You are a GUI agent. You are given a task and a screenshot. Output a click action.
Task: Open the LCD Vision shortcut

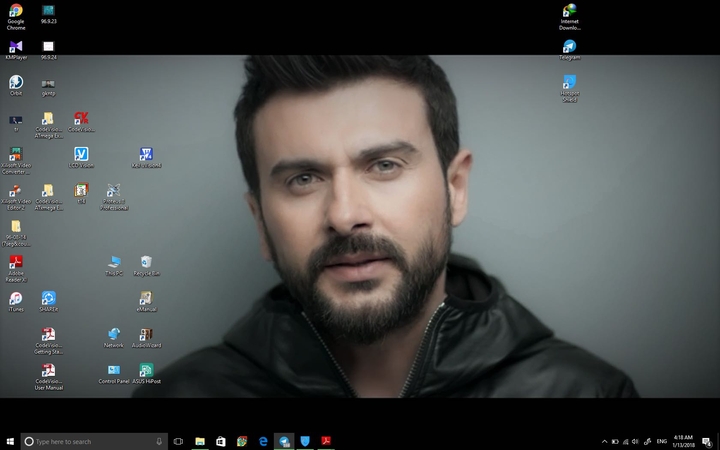pyautogui.click(x=81, y=158)
